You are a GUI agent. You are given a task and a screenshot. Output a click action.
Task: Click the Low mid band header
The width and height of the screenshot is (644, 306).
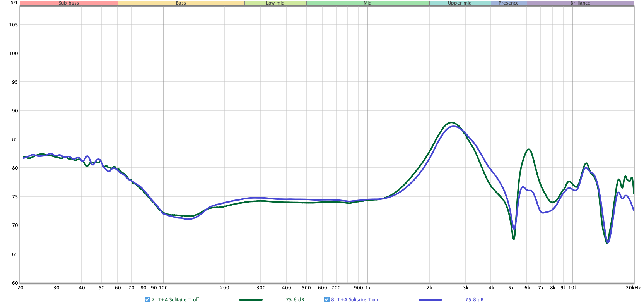coord(275,3)
